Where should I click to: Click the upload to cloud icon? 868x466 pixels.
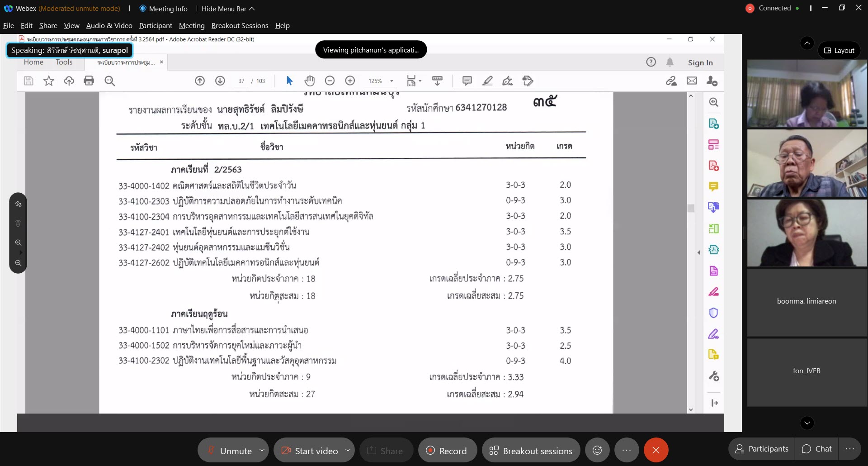click(69, 81)
